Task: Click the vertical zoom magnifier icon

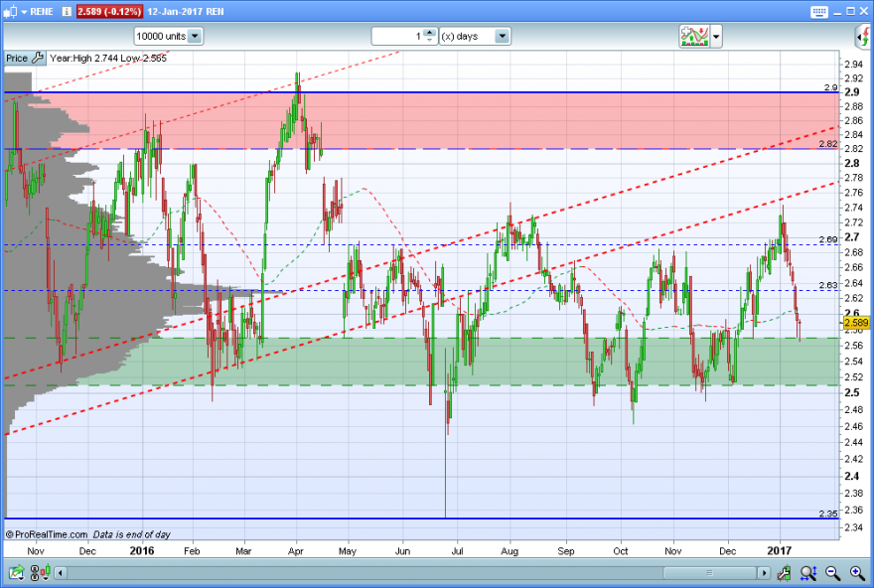Action: [x=808, y=572]
